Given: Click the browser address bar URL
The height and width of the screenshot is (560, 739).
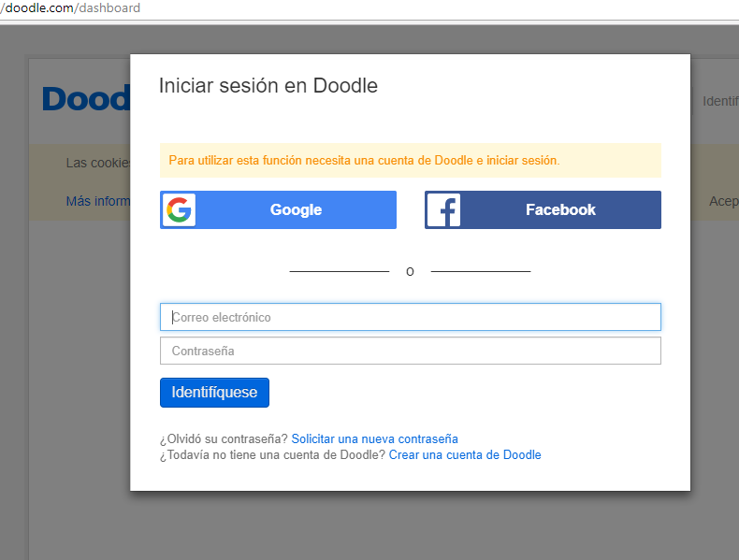Looking at the screenshot, I should click(70, 8).
